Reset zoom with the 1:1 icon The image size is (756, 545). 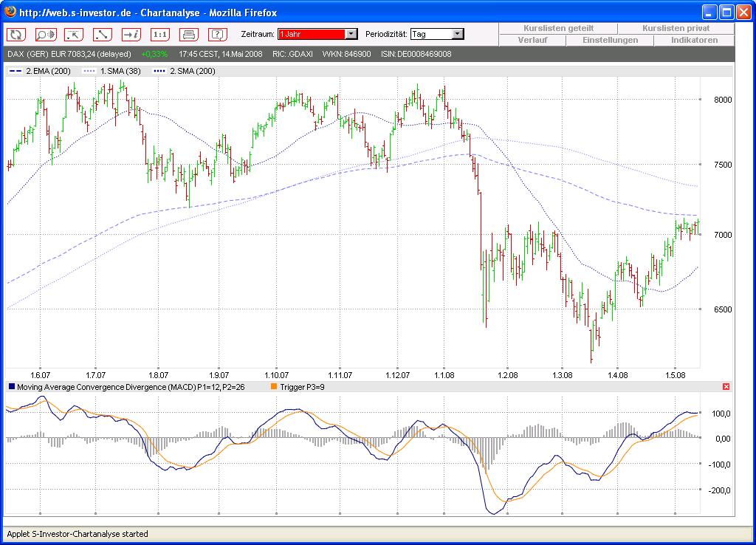pos(160,34)
